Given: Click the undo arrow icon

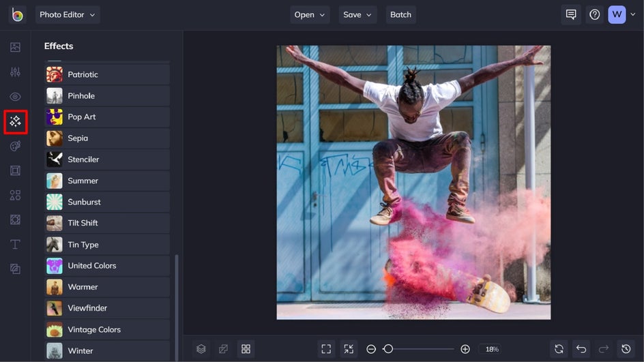Looking at the screenshot, I should pos(581,349).
